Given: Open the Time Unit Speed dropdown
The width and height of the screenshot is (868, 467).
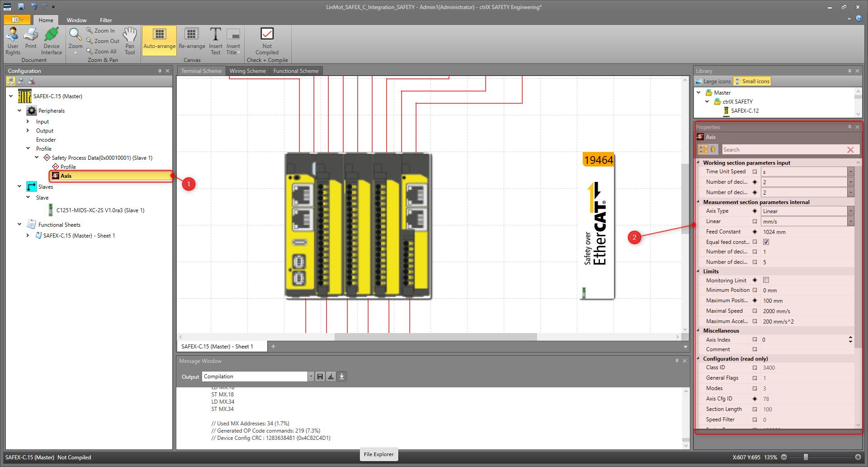Looking at the screenshot, I should coord(850,172).
